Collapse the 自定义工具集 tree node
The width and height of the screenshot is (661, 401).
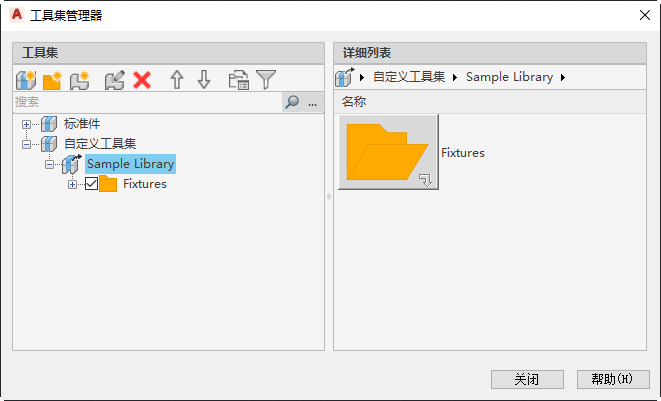point(26,144)
